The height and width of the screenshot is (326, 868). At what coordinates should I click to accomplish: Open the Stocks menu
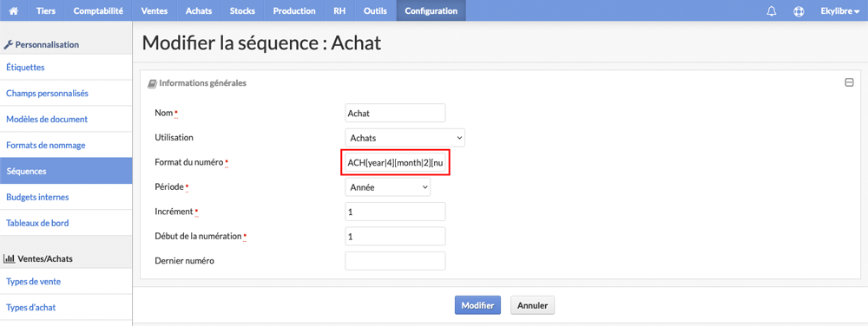click(x=243, y=10)
